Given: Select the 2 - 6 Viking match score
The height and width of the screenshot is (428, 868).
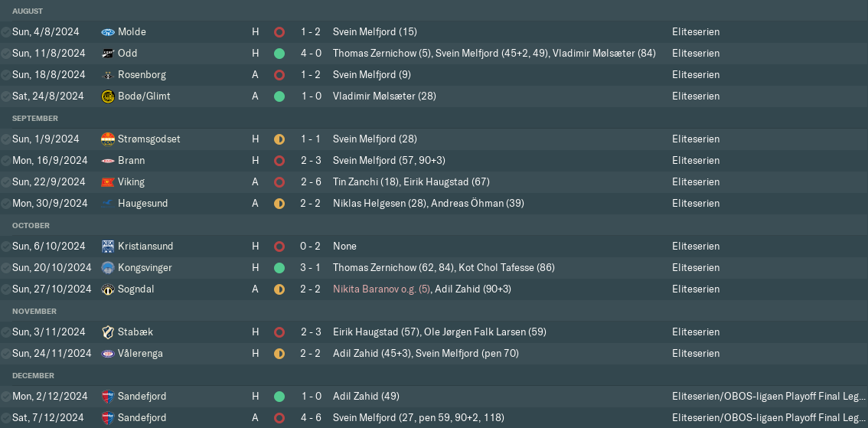Looking at the screenshot, I should (x=311, y=182).
